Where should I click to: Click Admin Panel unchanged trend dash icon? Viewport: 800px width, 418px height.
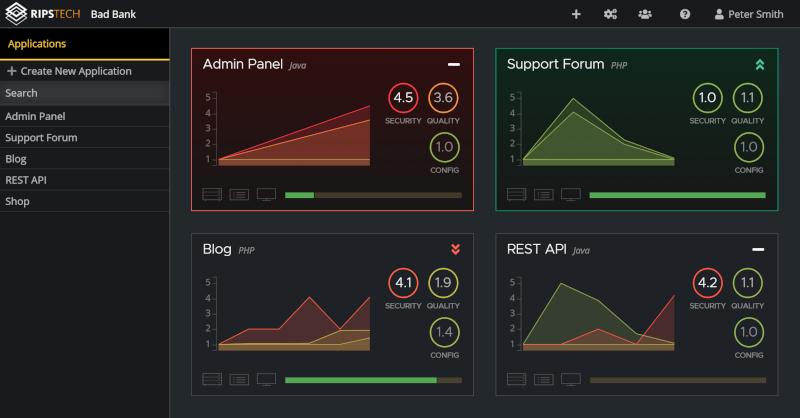tap(454, 64)
